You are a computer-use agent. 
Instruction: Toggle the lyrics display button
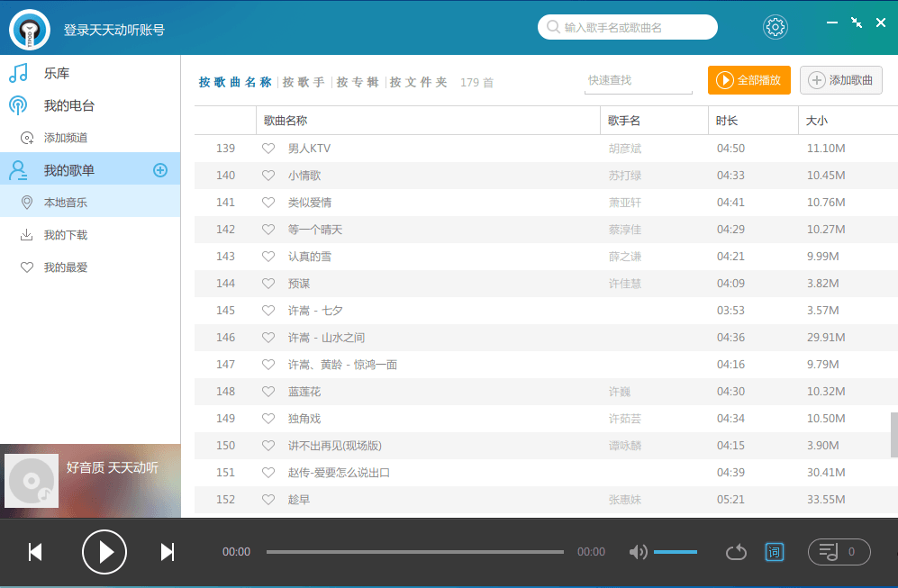click(774, 552)
